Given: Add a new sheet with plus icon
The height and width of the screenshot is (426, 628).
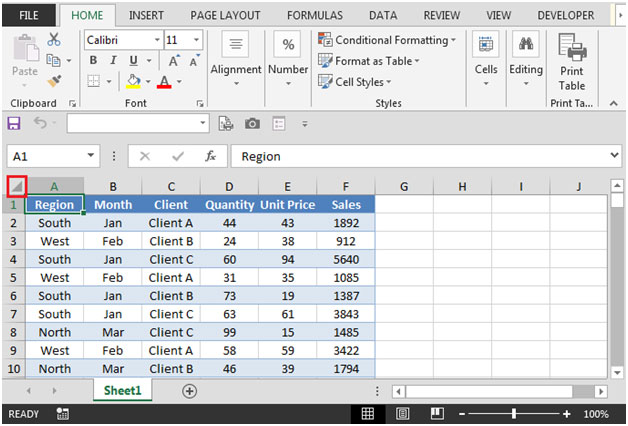Looking at the screenshot, I should tap(189, 391).
